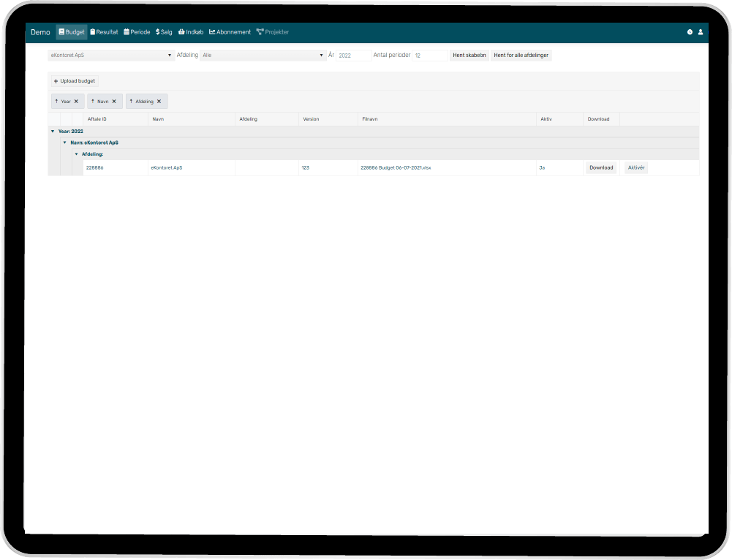Sort by Afdeling column header

point(267,119)
